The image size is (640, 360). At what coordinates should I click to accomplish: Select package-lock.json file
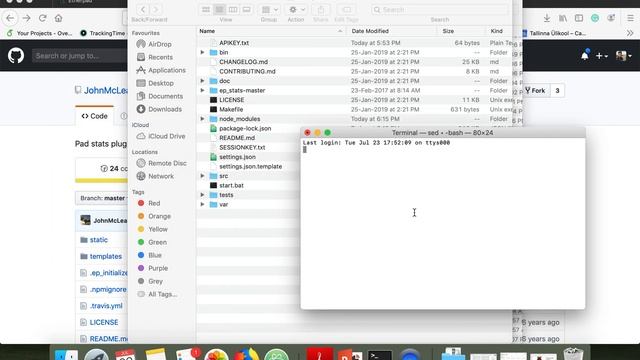[x=245, y=128]
